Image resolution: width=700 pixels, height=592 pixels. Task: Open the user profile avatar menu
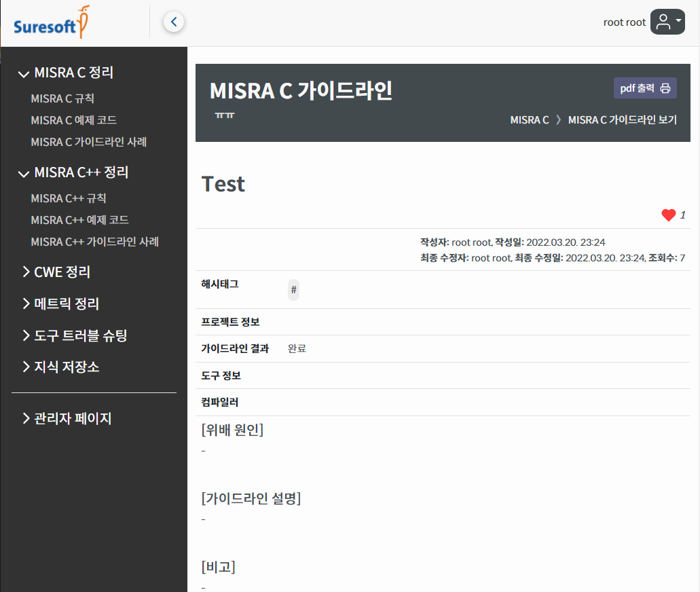pos(667,22)
